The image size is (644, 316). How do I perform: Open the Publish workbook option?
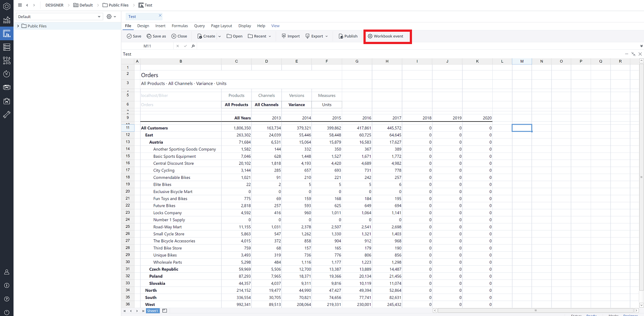(348, 36)
